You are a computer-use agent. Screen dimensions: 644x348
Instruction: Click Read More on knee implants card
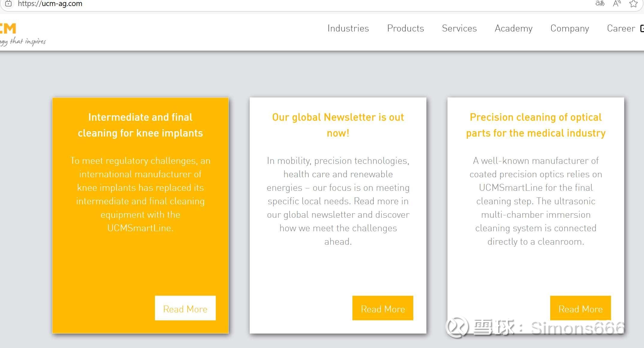click(185, 308)
